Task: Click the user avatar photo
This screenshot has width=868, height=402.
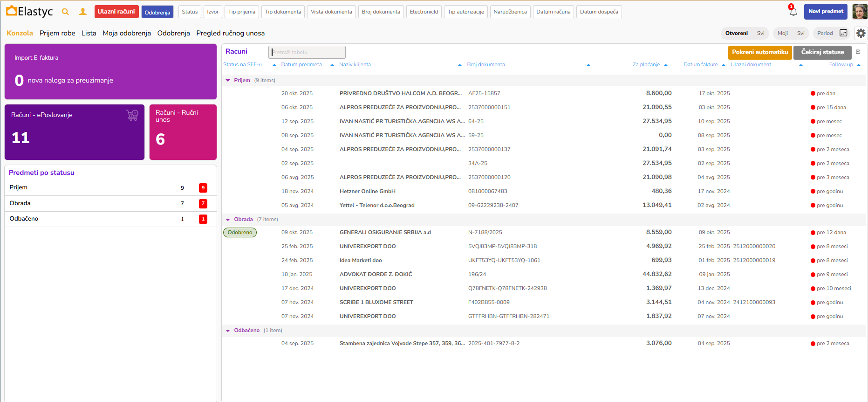Action: (860, 12)
